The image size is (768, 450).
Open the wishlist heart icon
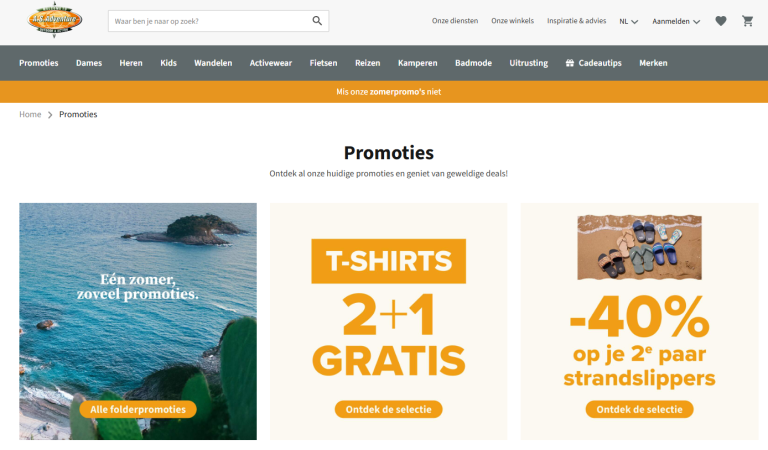[720, 21]
